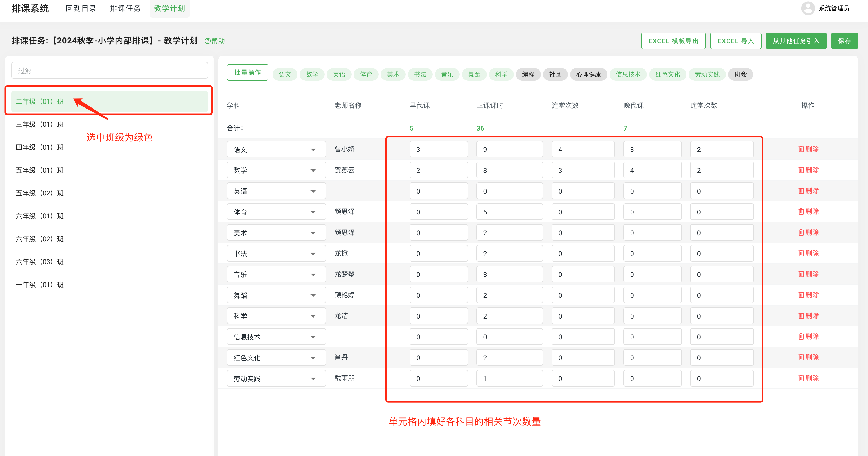
Task: Click the 保存 button
Action: coord(844,41)
